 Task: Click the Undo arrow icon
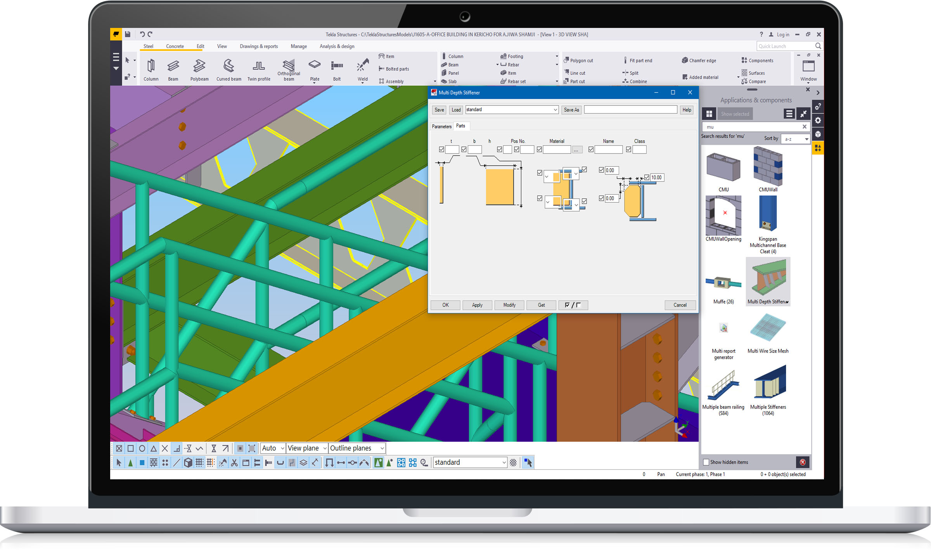(142, 34)
